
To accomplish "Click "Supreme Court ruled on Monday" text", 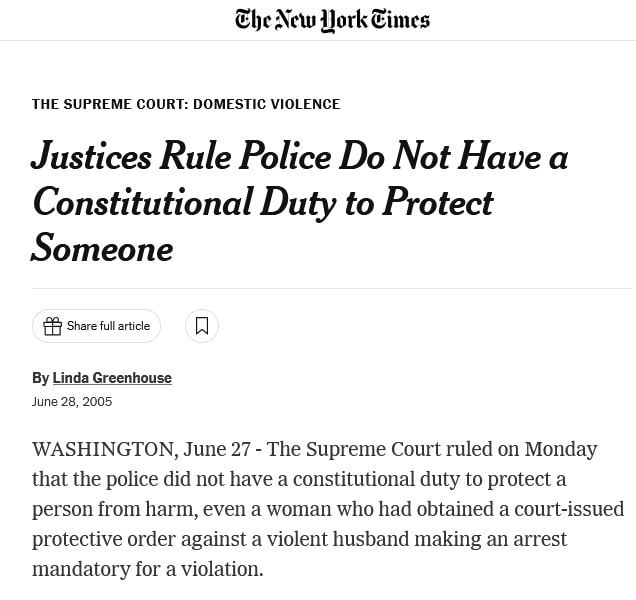I will (x=451, y=449).
